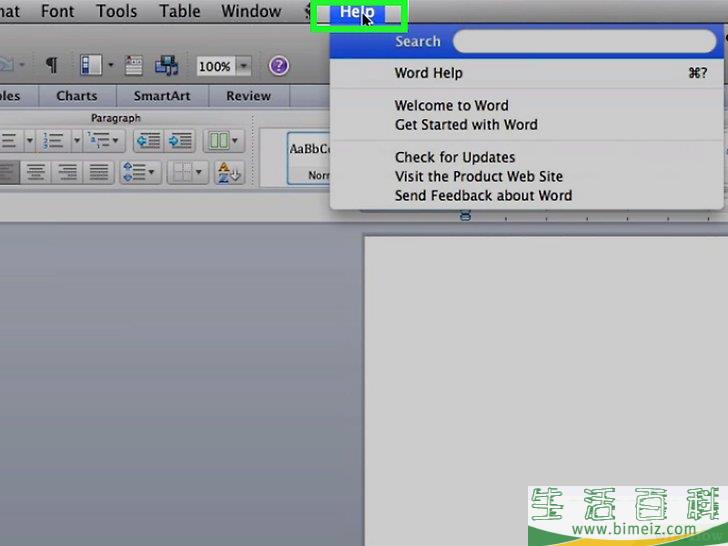Viewport: 728px width, 546px height.
Task: Open the Table menu
Action: click(x=180, y=12)
